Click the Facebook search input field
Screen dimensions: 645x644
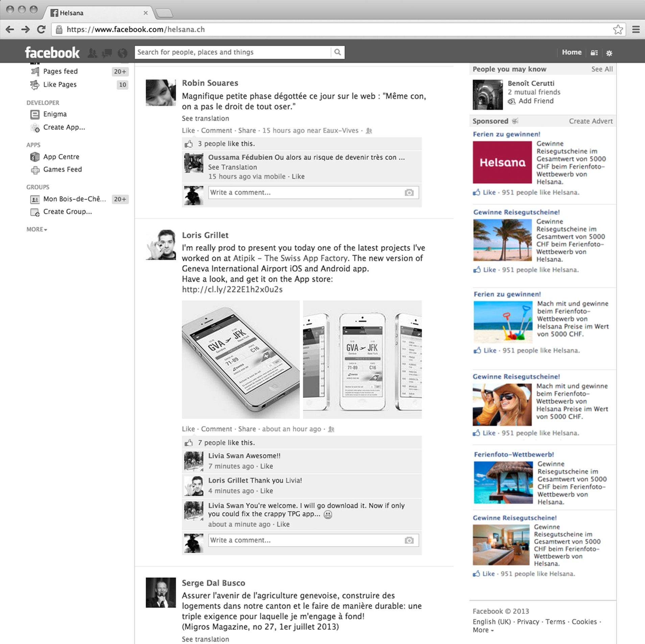(233, 52)
